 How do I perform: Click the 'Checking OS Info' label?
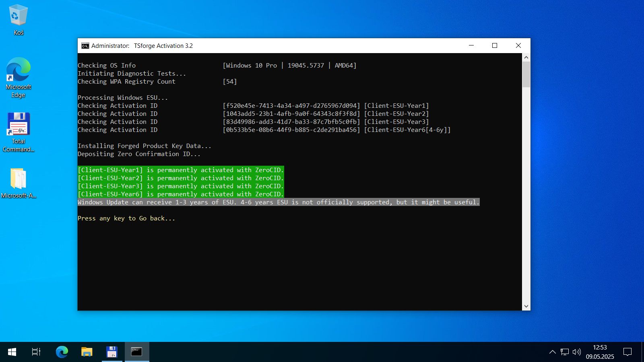[107, 66]
